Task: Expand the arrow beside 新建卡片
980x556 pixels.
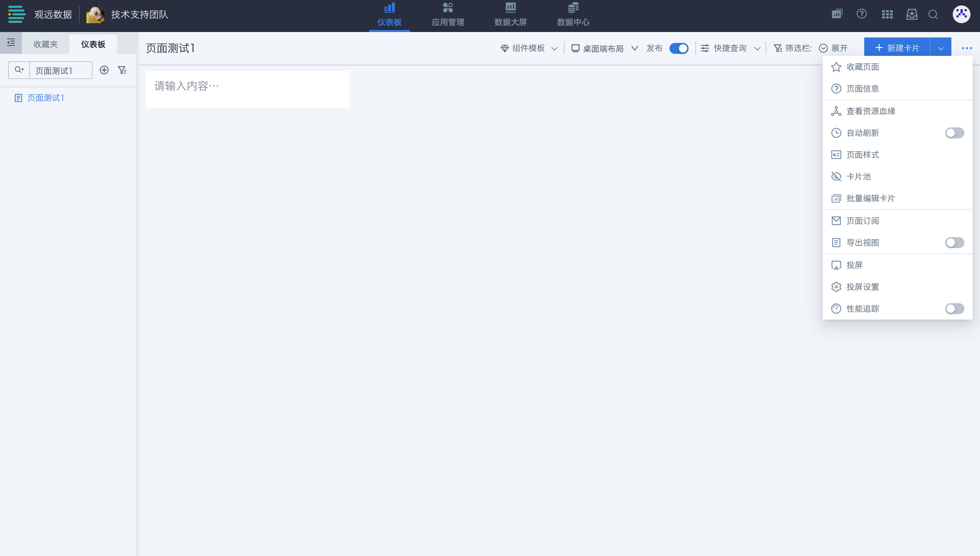Action: (x=940, y=48)
